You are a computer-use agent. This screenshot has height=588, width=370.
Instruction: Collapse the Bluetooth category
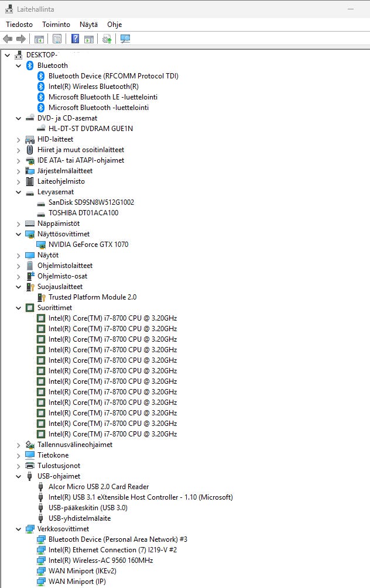click(x=18, y=66)
